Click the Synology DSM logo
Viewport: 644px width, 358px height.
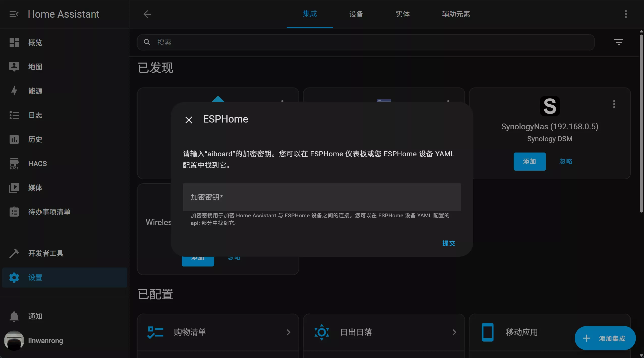pos(550,106)
